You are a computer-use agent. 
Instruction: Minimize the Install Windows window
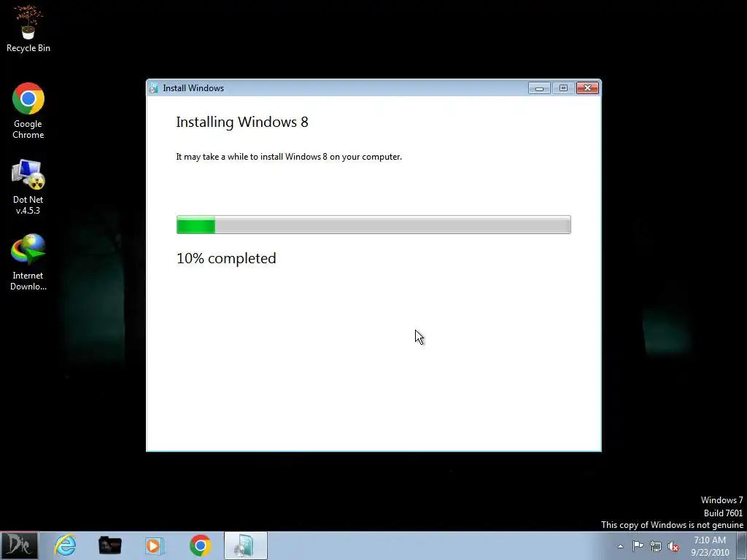[539, 88]
